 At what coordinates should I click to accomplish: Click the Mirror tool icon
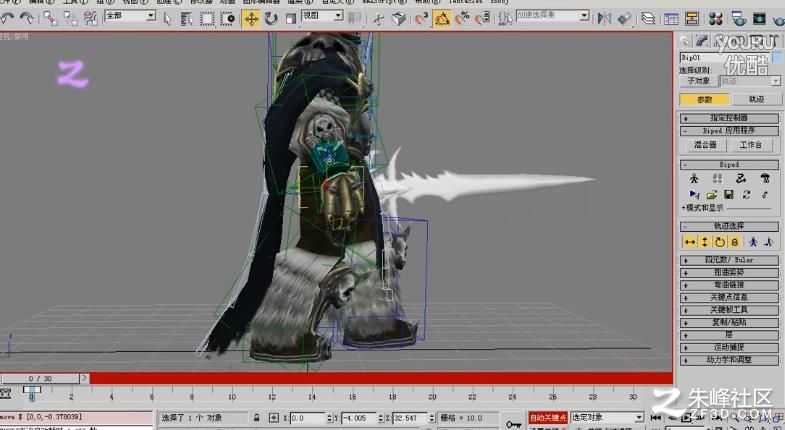(x=604, y=19)
